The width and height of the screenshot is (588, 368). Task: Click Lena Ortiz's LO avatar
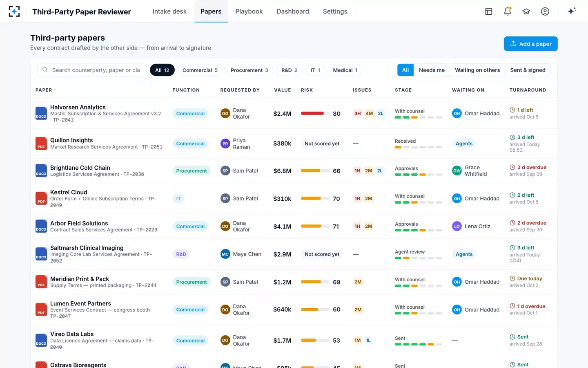pos(457,226)
